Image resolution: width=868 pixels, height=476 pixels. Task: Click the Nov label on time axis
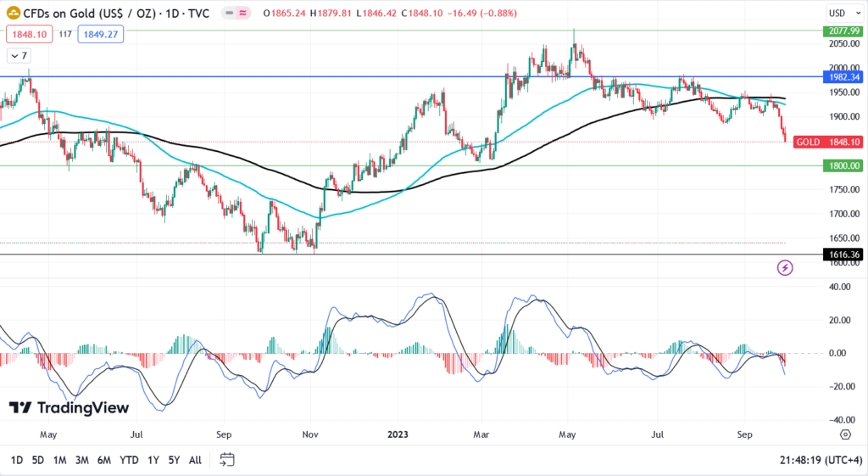310,434
